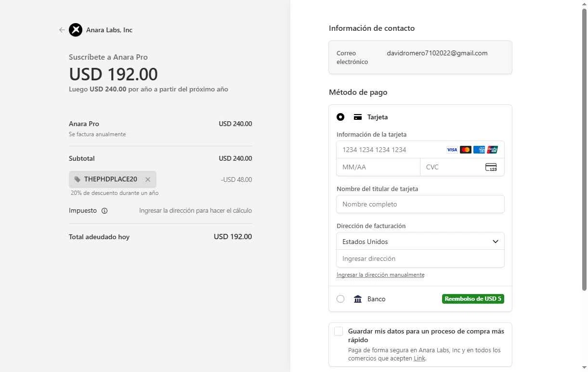Click the -USD 48.00 discount amount
The image size is (588, 372).
pyautogui.click(x=236, y=180)
